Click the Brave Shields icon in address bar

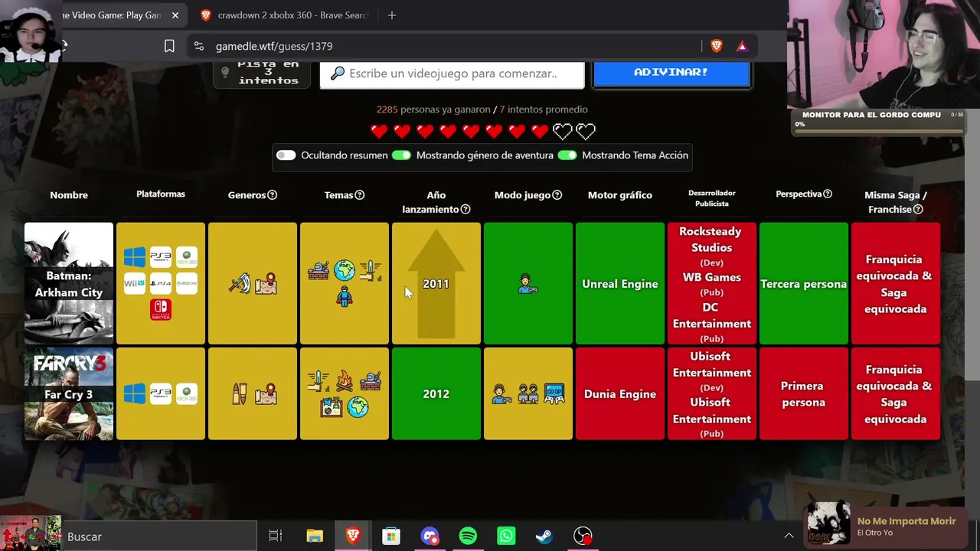click(x=717, y=46)
